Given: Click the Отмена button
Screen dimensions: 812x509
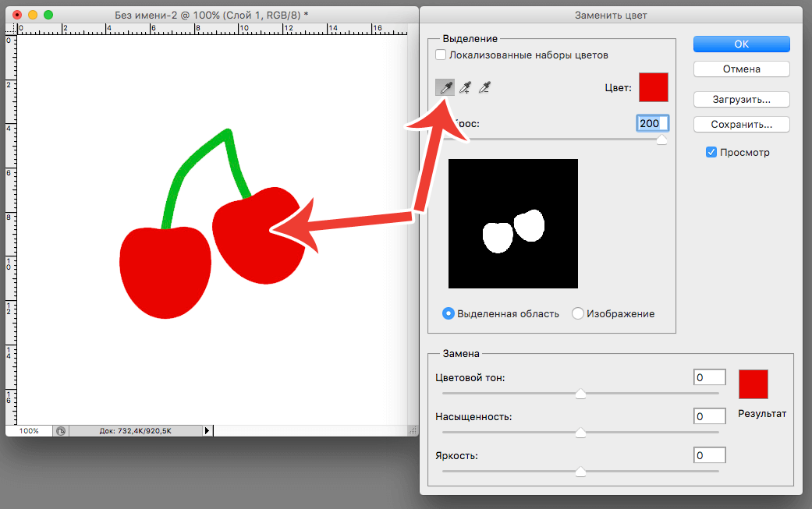Looking at the screenshot, I should (x=741, y=69).
